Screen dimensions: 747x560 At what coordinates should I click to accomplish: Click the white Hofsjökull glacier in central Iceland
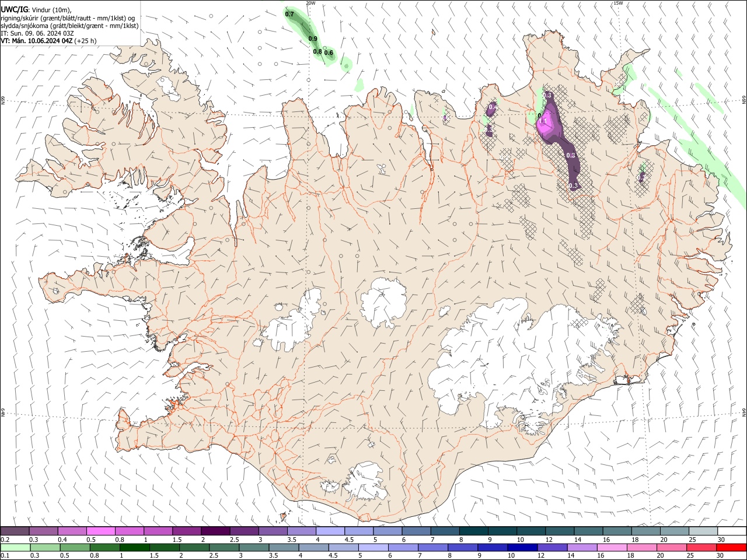383,302
